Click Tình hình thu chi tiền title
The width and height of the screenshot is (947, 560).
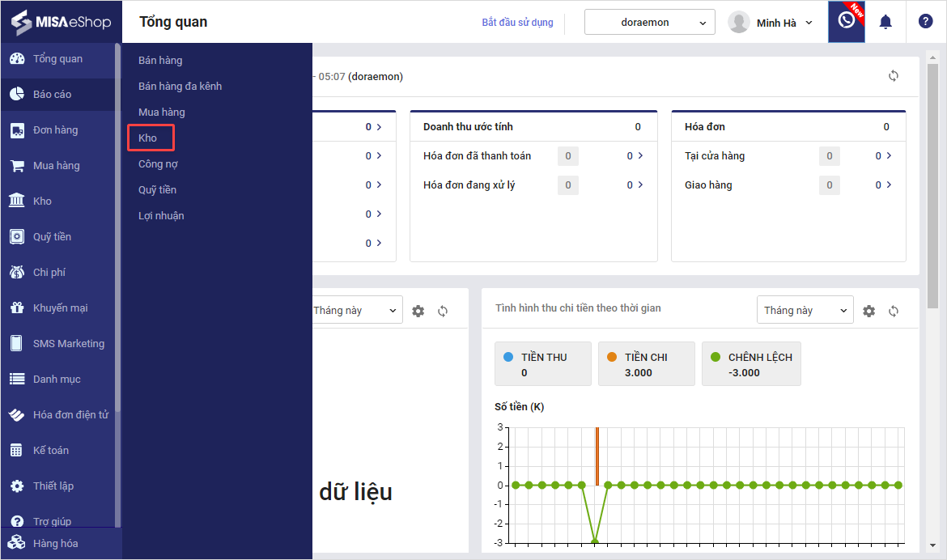tap(578, 308)
